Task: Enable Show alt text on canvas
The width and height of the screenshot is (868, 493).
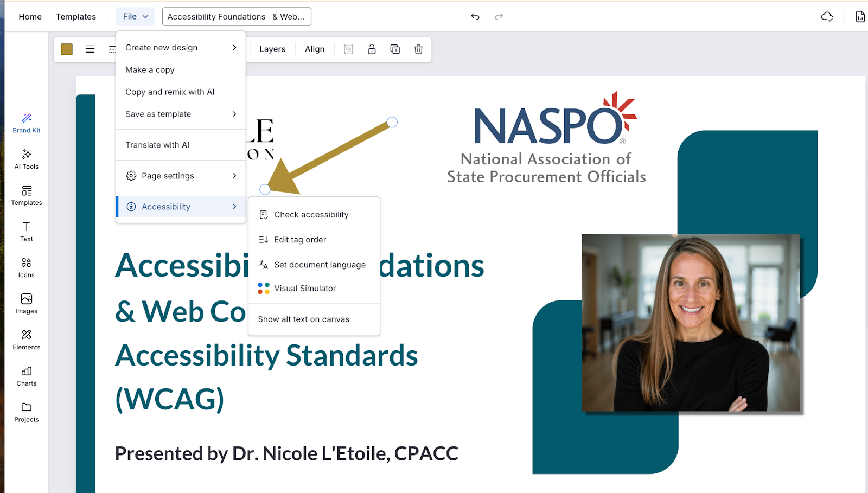Action: click(303, 319)
